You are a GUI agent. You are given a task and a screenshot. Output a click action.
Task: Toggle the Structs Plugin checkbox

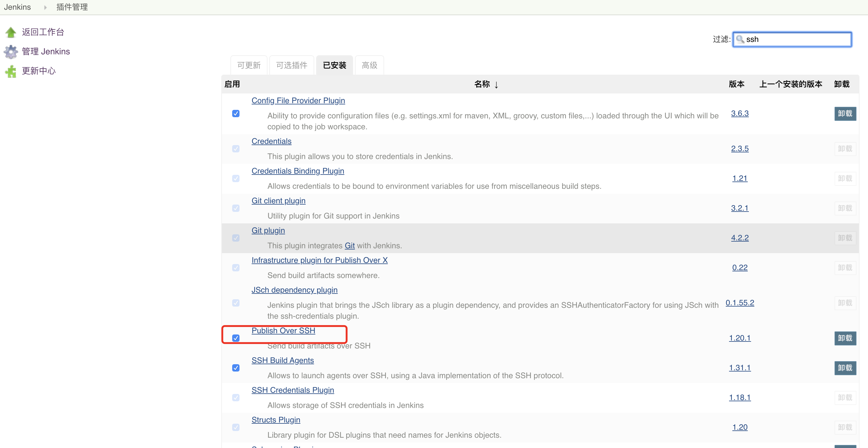point(236,427)
